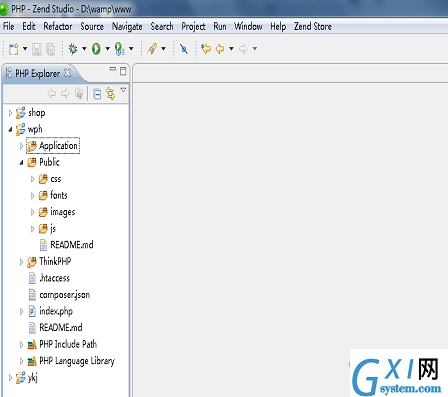
Task: Expand the shop project node
Action: point(10,113)
